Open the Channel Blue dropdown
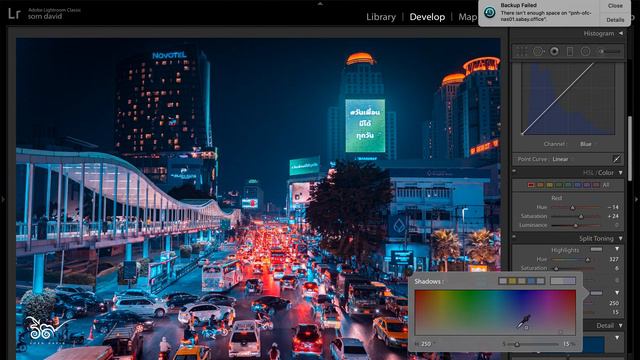The height and width of the screenshot is (360, 640). tap(587, 144)
